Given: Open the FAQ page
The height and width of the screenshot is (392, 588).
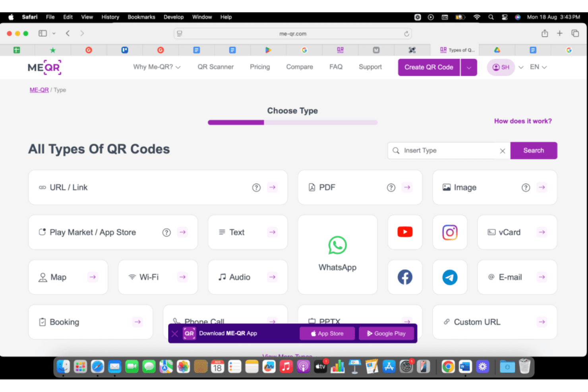Looking at the screenshot, I should (x=336, y=67).
